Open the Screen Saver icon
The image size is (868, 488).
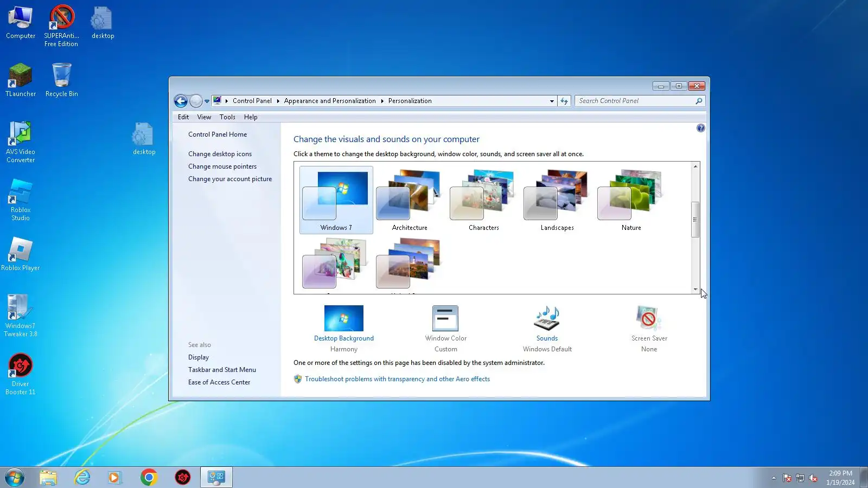pyautogui.click(x=649, y=318)
